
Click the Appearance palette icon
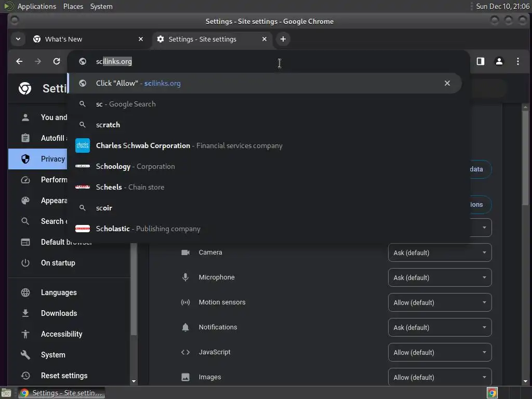tap(25, 201)
